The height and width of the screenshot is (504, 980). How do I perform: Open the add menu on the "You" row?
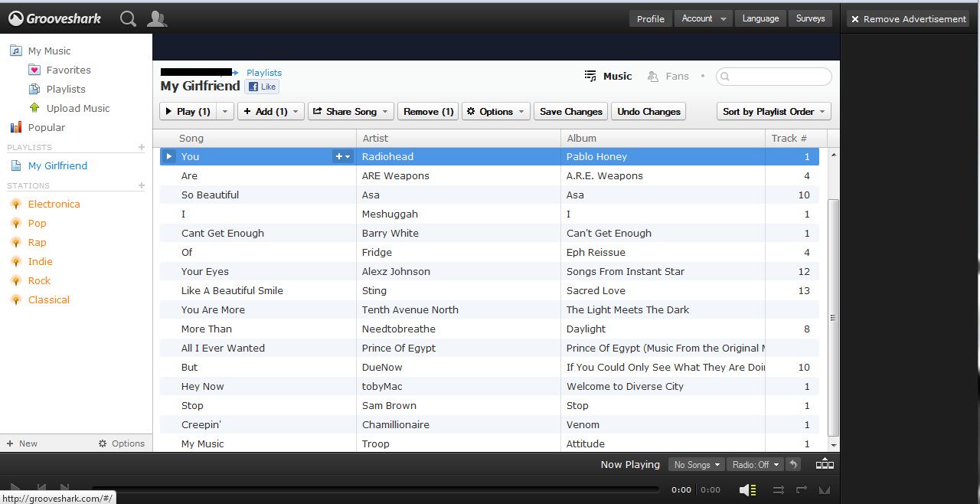[x=343, y=156]
